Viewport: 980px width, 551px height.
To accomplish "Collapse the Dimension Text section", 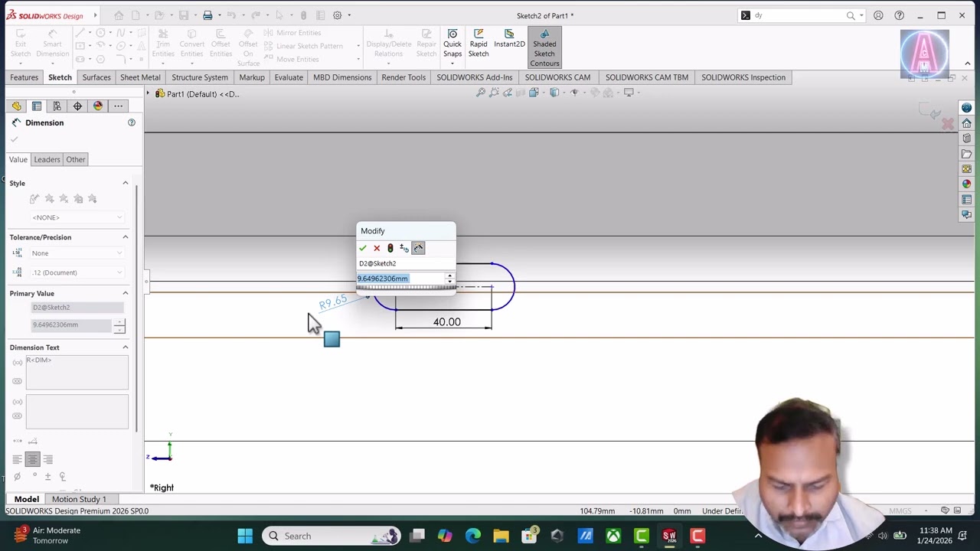I will pos(126,347).
